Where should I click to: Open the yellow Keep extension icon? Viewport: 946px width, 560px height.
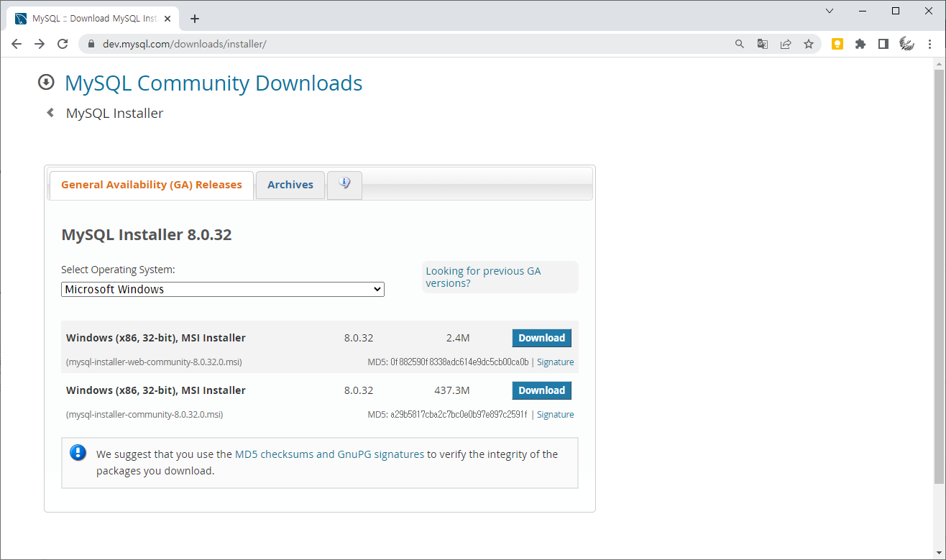837,44
